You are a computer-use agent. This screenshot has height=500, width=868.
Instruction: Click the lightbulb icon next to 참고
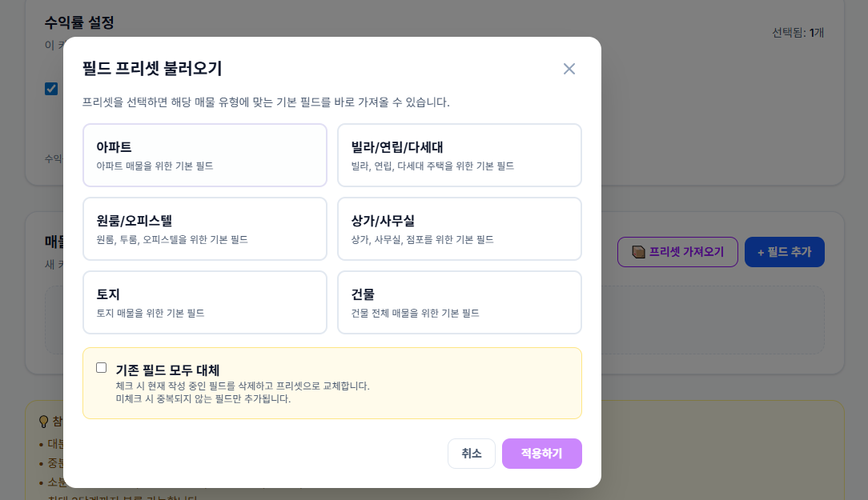pos(44,422)
